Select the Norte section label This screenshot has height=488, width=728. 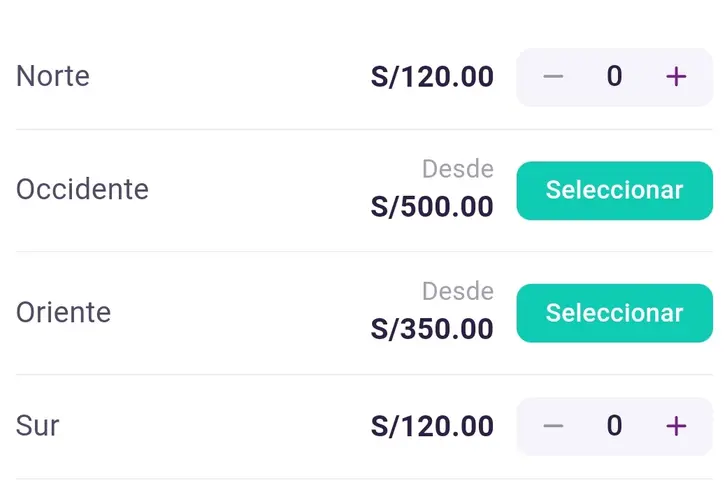[53, 76]
